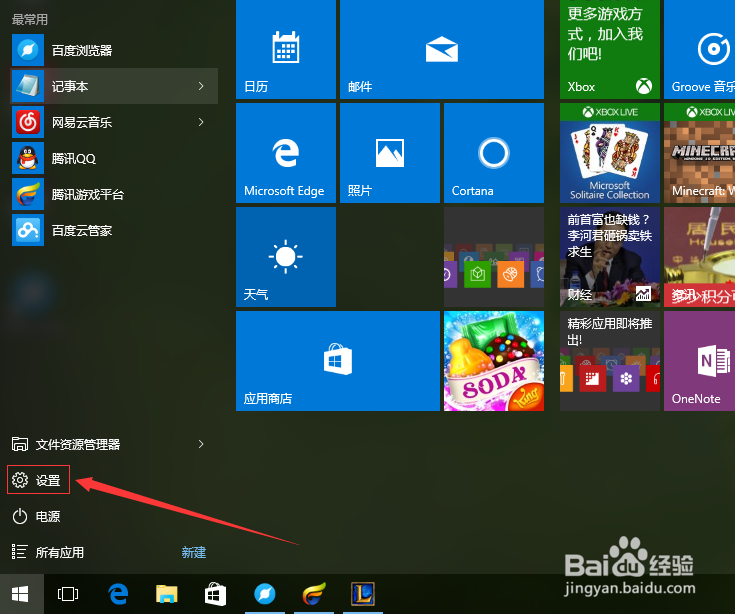Click the Windows Start button
This screenshot has width=735, height=614.
(22, 594)
